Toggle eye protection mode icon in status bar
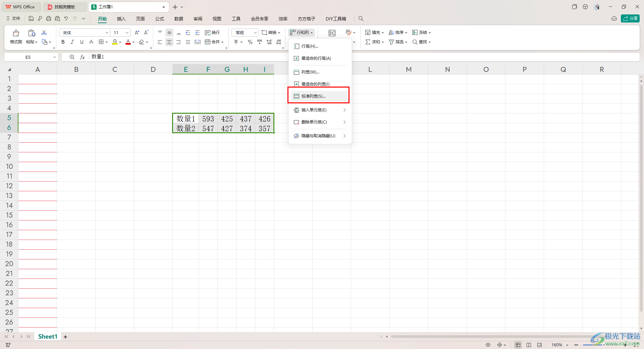Screen dimensions: 644x349 [488, 345]
